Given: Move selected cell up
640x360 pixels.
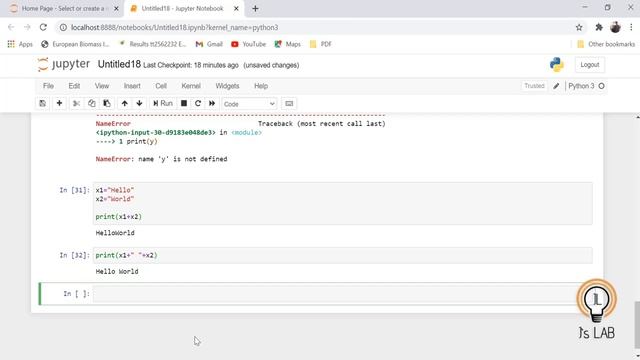Looking at the screenshot, I should coord(124,104).
